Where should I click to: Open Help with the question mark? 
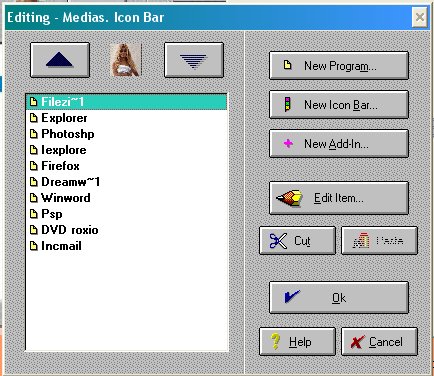[x=297, y=342]
